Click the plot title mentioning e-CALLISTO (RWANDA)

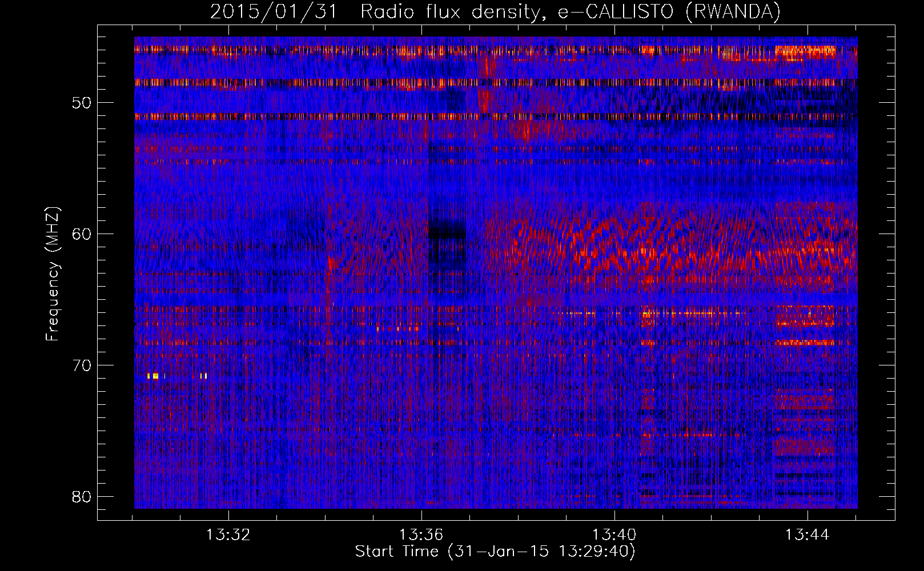[495, 11]
